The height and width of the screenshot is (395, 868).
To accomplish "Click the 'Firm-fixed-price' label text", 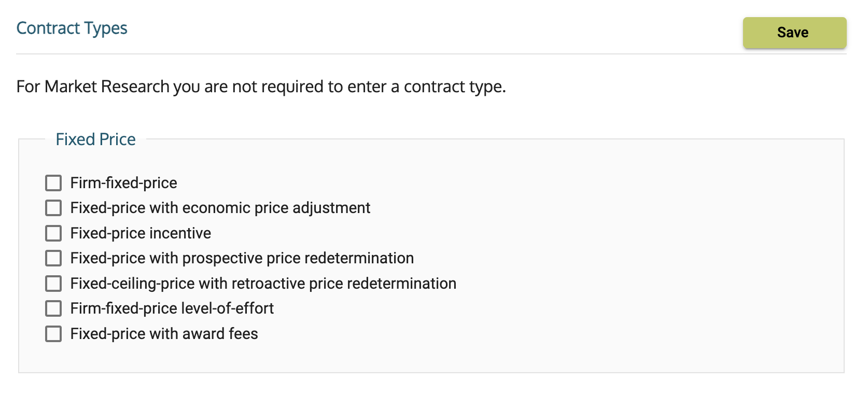I will coord(123,183).
